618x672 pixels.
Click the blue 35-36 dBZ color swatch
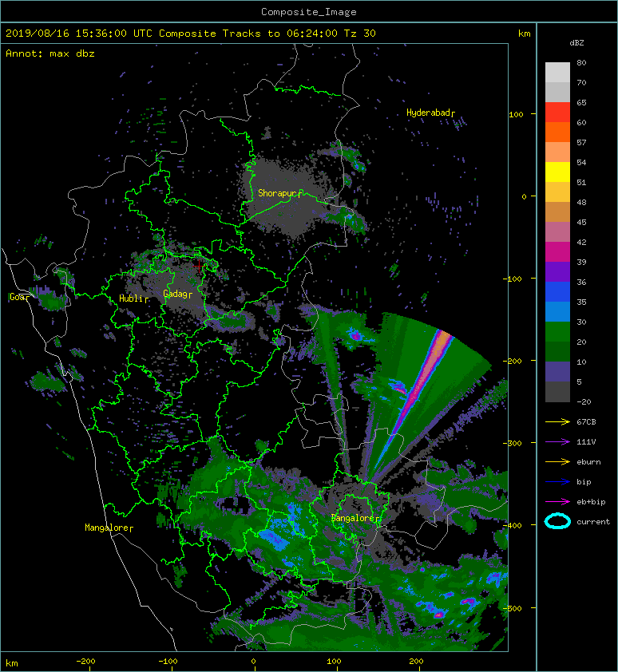tap(557, 292)
